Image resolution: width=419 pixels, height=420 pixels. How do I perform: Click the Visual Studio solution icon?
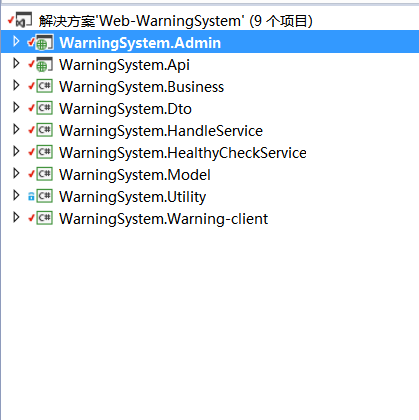[24, 20]
